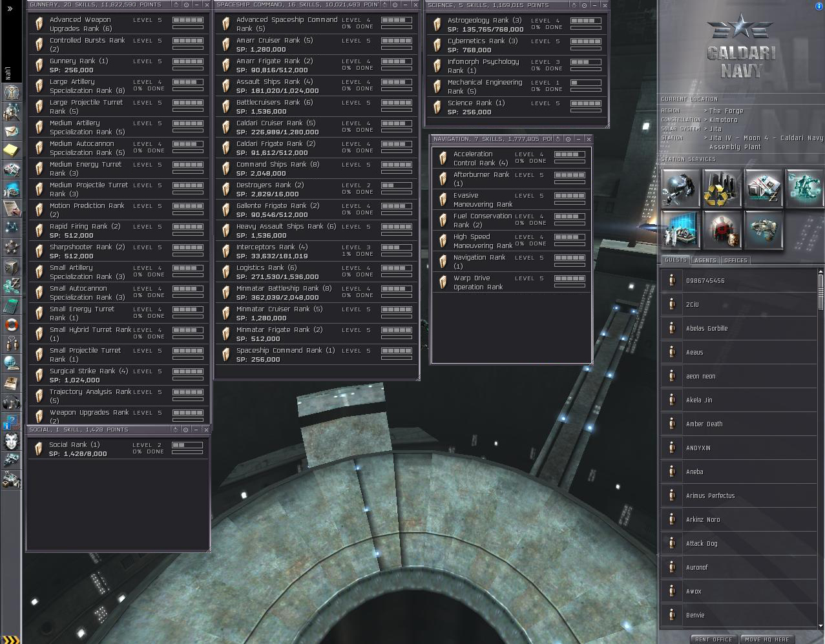Open the yellow Notepad sidebar icon
Image resolution: width=825 pixels, height=644 pixels.
click(11, 150)
